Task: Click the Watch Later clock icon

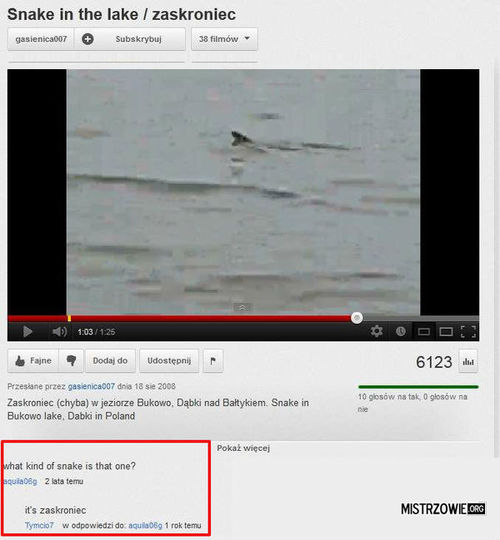Action: (x=400, y=331)
